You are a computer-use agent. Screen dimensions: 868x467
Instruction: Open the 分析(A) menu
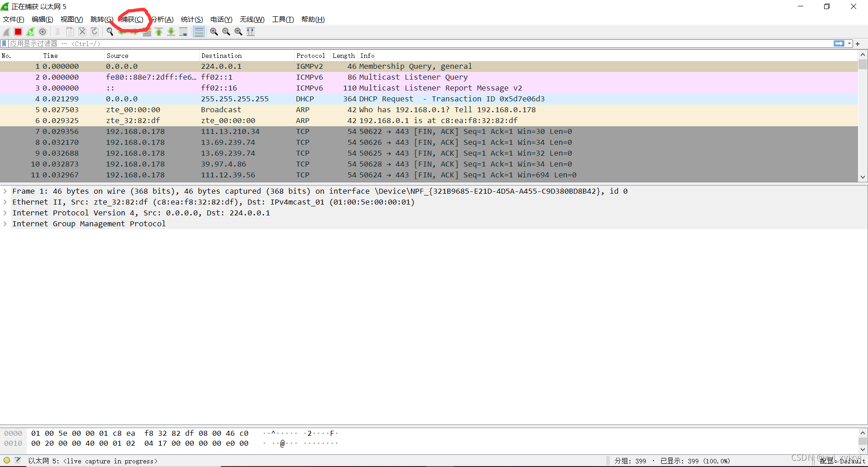[x=162, y=19]
